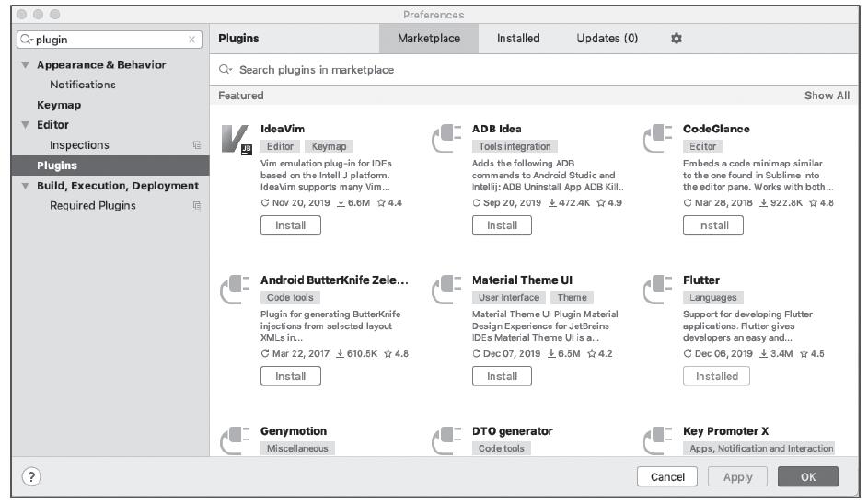Click the Android ButterKnife Zelezny plugin icon

[x=236, y=289]
